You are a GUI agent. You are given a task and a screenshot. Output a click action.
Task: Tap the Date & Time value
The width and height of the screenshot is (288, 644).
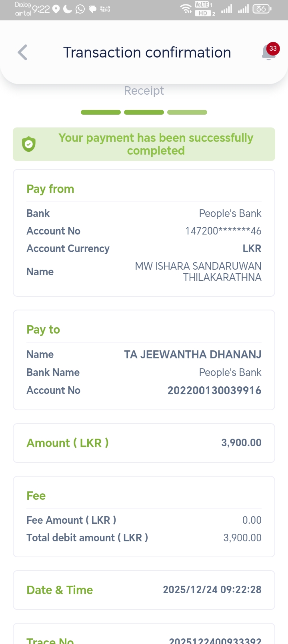[212, 590]
